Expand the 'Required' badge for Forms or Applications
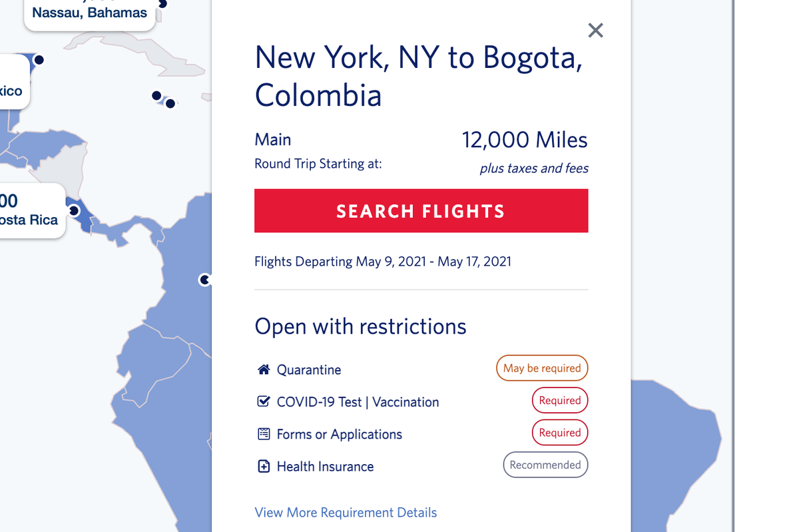Screen dimensions: 799x532 560,432
